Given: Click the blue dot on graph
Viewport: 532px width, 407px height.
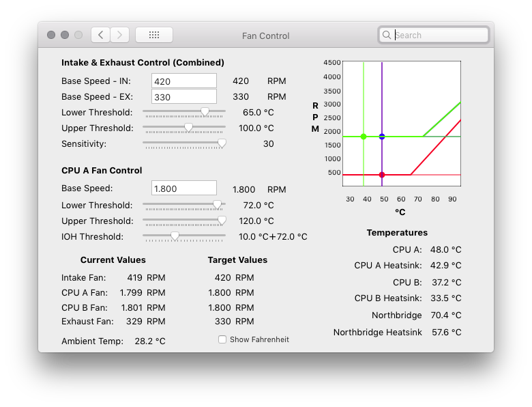Looking at the screenshot, I should 382,137.
